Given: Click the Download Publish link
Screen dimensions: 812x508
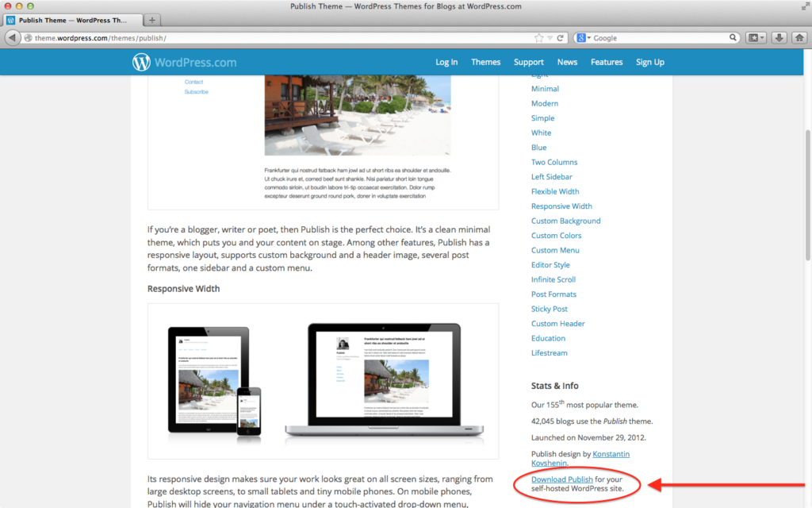Looking at the screenshot, I should coord(562,479).
